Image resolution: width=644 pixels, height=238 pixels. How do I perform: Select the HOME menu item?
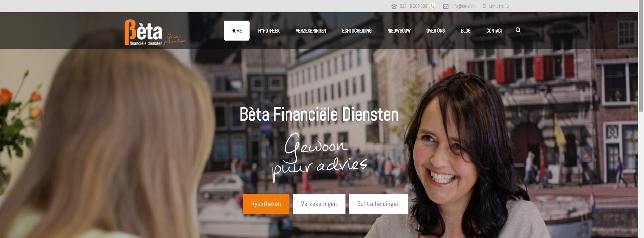pyautogui.click(x=237, y=30)
